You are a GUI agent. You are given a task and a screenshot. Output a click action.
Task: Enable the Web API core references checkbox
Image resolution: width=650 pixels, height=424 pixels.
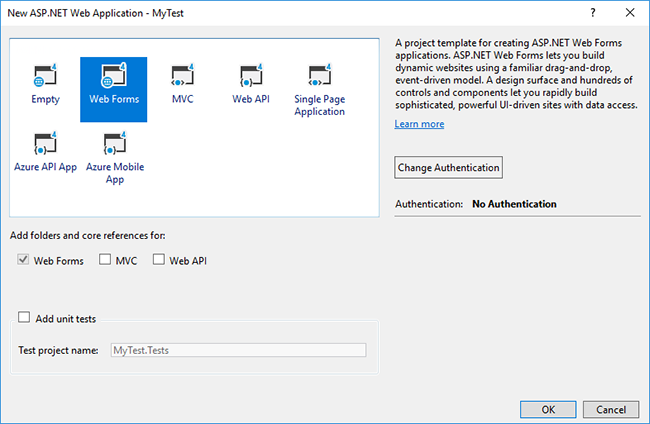pos(159,259)
